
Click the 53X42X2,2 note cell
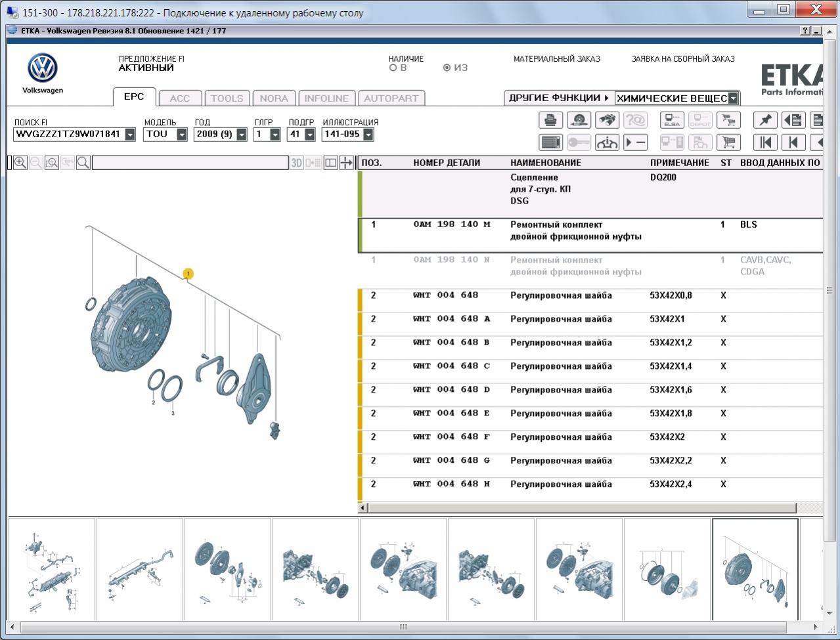671,461
